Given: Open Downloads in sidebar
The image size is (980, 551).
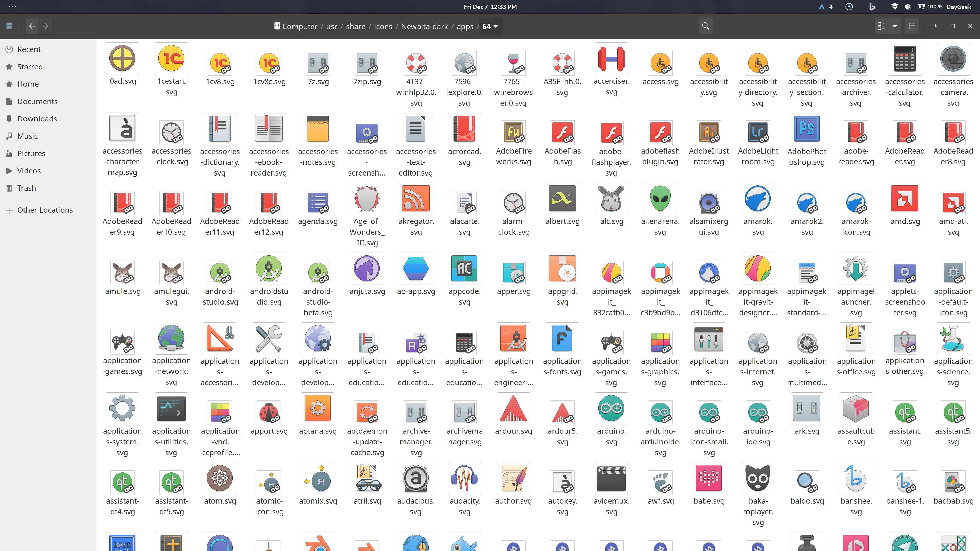Looking at the screenshot, I should (48, 119).
